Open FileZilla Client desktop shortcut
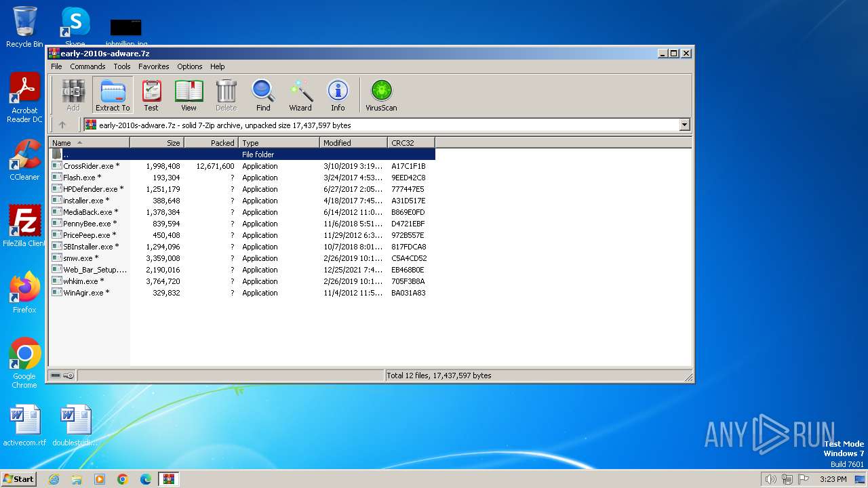 (24, 226)
